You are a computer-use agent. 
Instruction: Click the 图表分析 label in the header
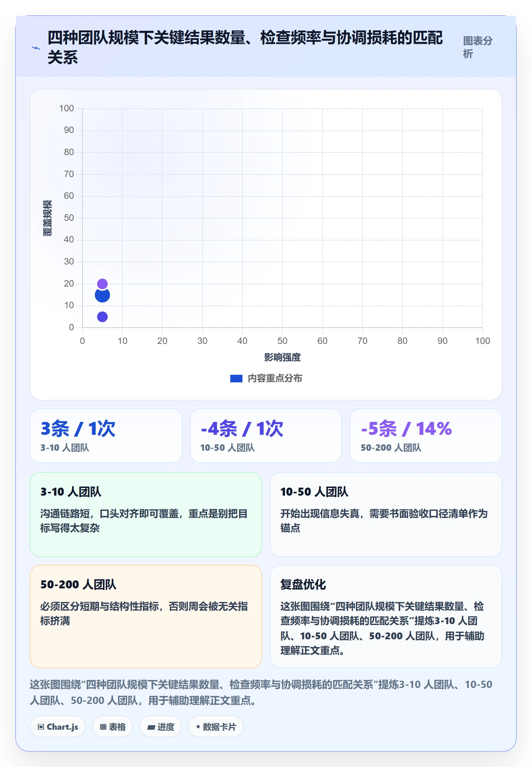[478, 47]
